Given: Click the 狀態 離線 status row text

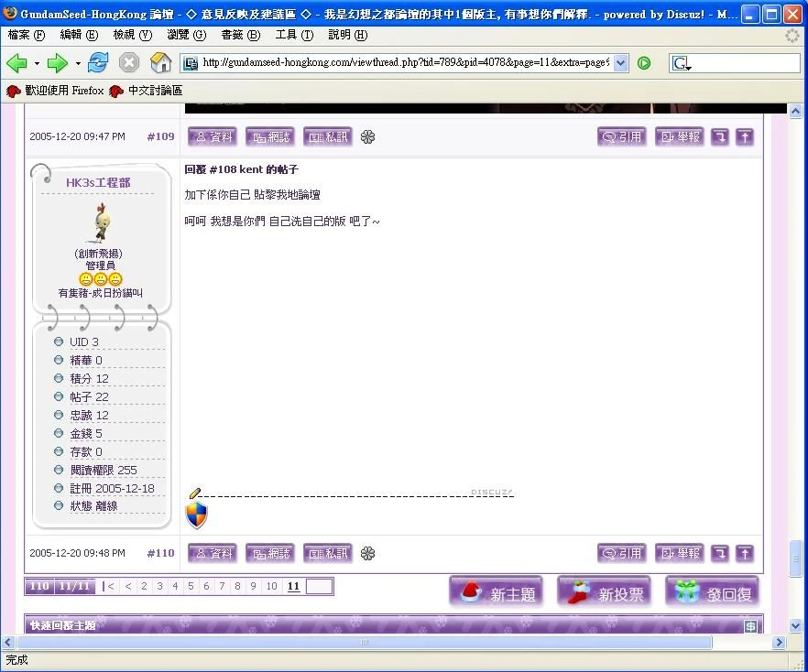Looking at the screenshot, I should (93, 506).
